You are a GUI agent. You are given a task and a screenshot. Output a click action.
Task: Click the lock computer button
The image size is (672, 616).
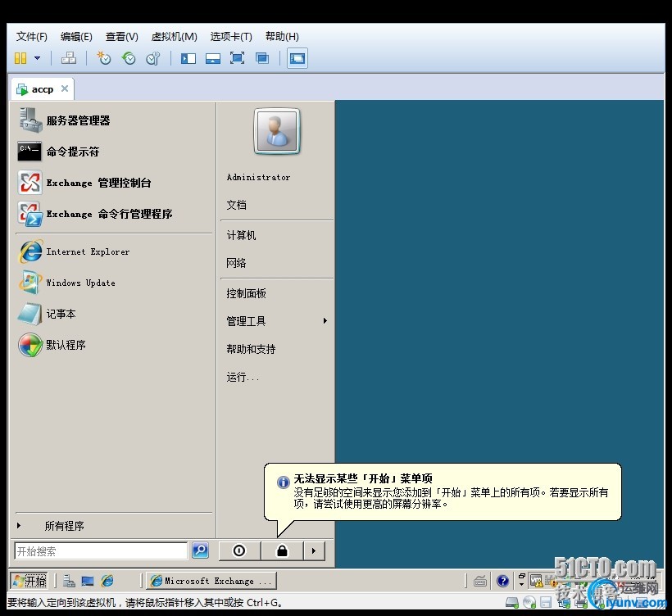point(282,550)
